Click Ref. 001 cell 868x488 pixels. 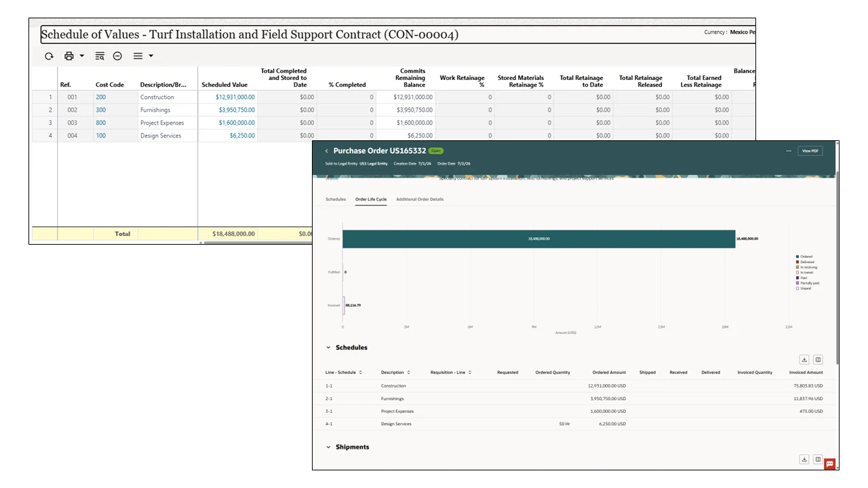(75, 97)
